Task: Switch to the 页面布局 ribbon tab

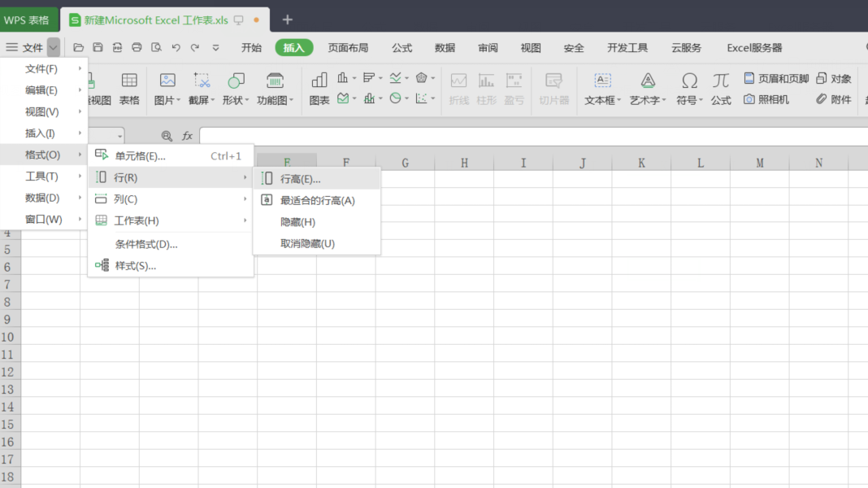Action: [348, 48]
